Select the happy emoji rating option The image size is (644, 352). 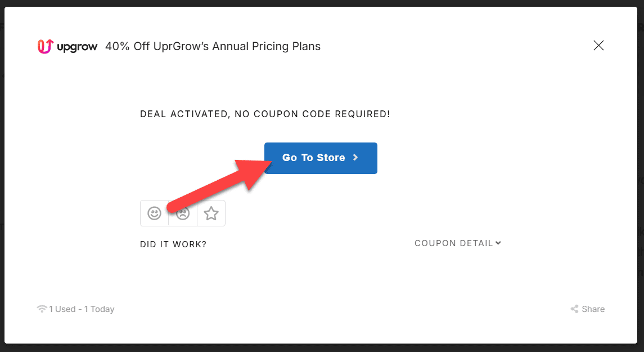pyautogui.click(x=154, y=213)
